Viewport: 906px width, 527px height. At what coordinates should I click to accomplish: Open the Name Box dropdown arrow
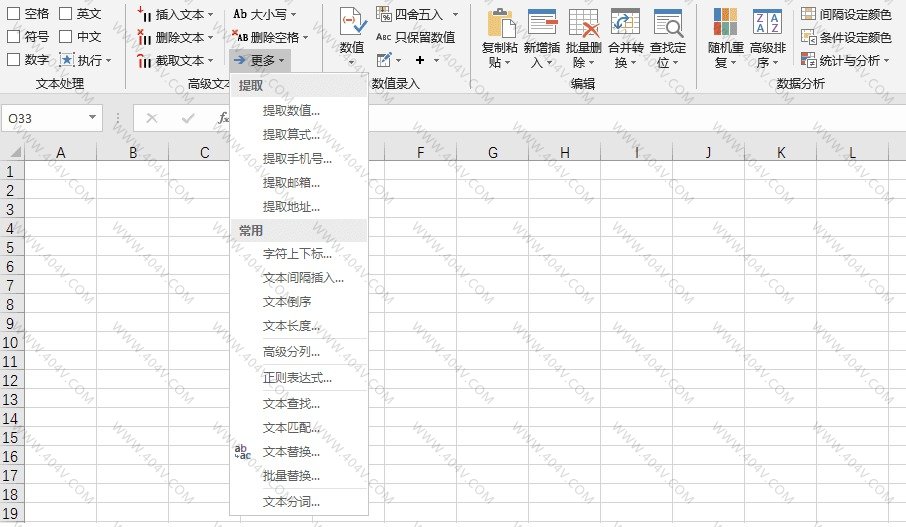[93, 118]
